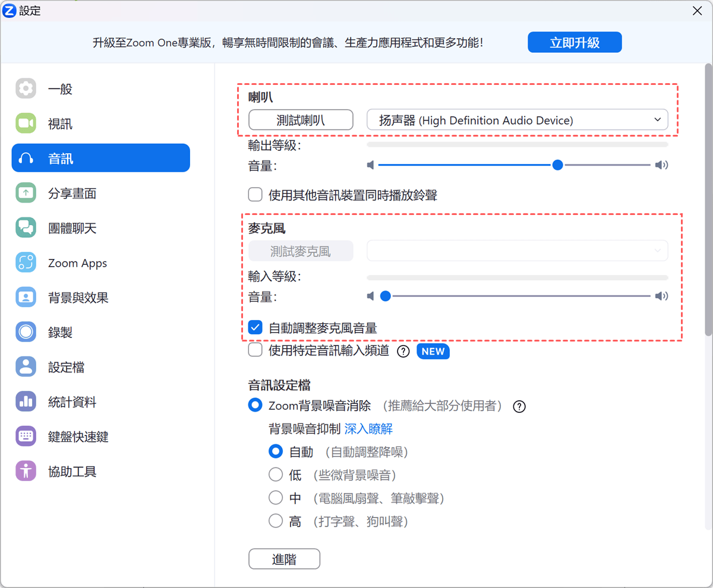Open the 錄製 settings tab
713x588 pixels.
coord(101,332)
